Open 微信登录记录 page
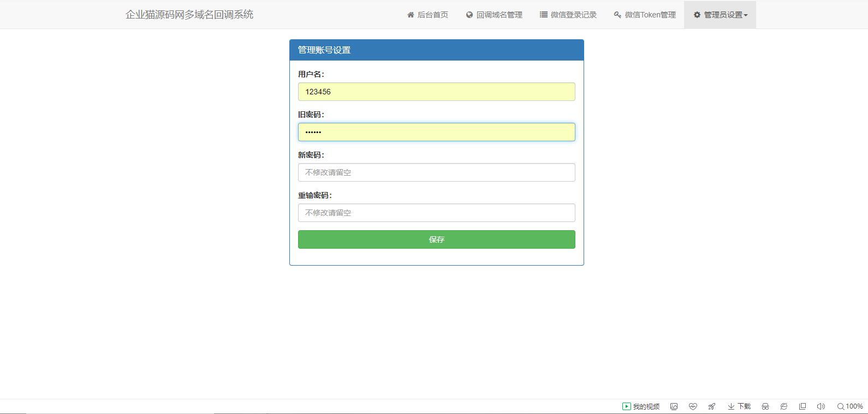Screen dimensions: 868x414 [x=568, y=15]
